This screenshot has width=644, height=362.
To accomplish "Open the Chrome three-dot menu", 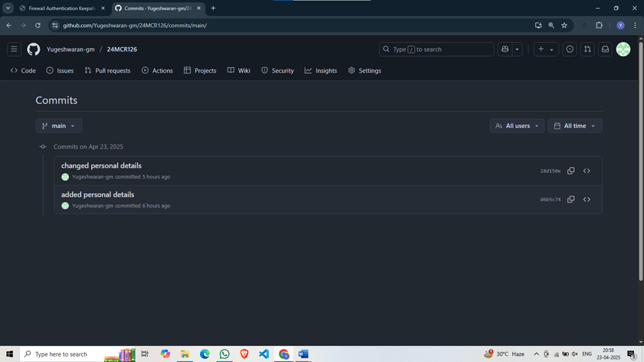I will click(x=635, y=26).
